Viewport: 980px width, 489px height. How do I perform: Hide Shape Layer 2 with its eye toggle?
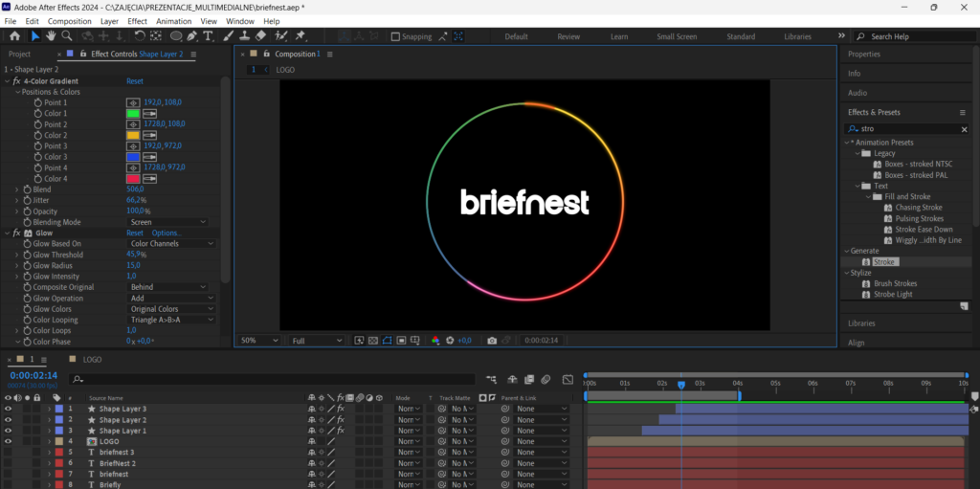[x=8, y=419]
